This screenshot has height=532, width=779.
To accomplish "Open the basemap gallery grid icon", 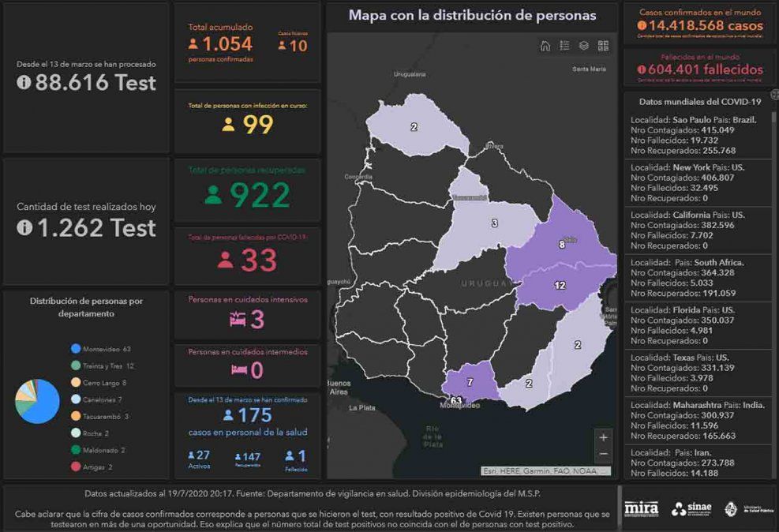I will (x=603, y=46).
